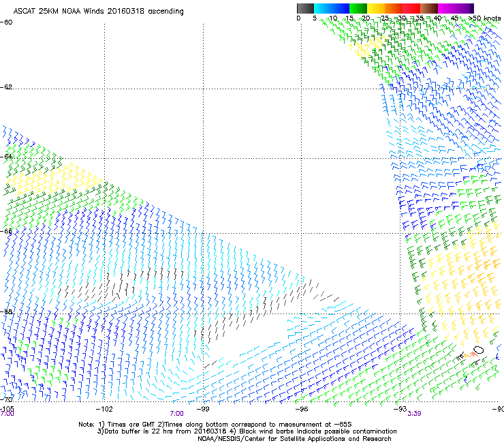The height and width of the screenshot is (443, 504).
Task: Click the latitude label '-60'
Action: click(6, 22)
